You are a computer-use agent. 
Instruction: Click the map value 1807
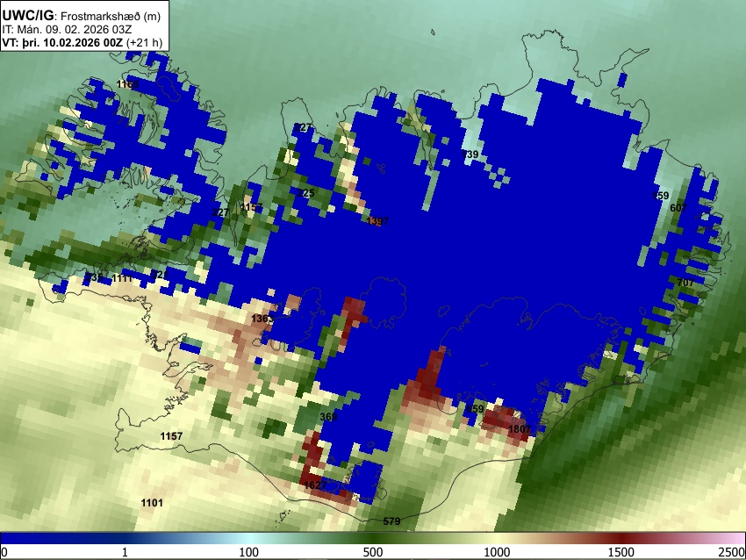520,429
